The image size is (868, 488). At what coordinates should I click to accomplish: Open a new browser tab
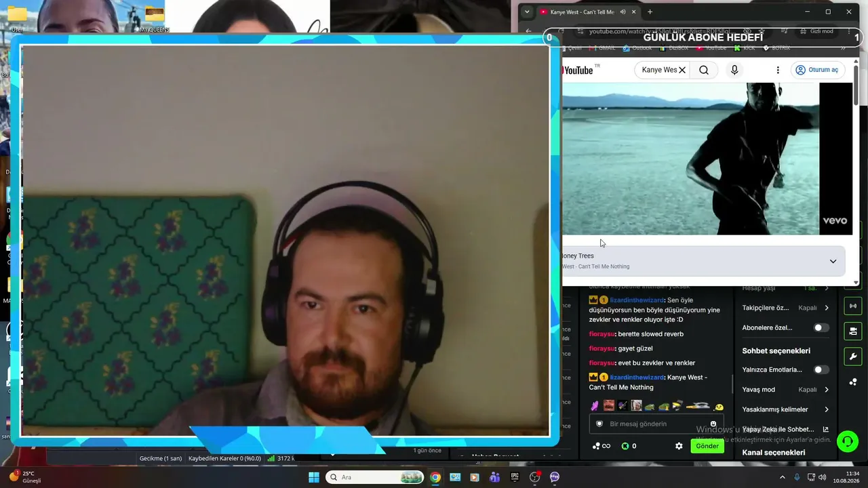(650, 12)
